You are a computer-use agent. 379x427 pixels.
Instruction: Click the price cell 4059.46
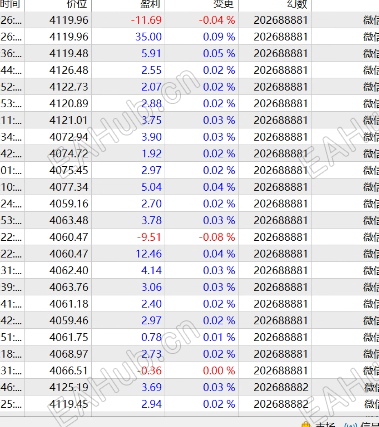pyautogui.click(x=69, y=321)
